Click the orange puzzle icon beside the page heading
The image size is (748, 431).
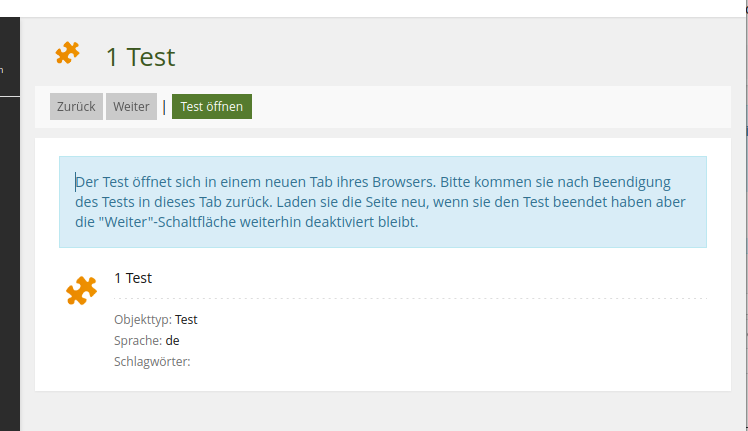click(x=67, y=54)
